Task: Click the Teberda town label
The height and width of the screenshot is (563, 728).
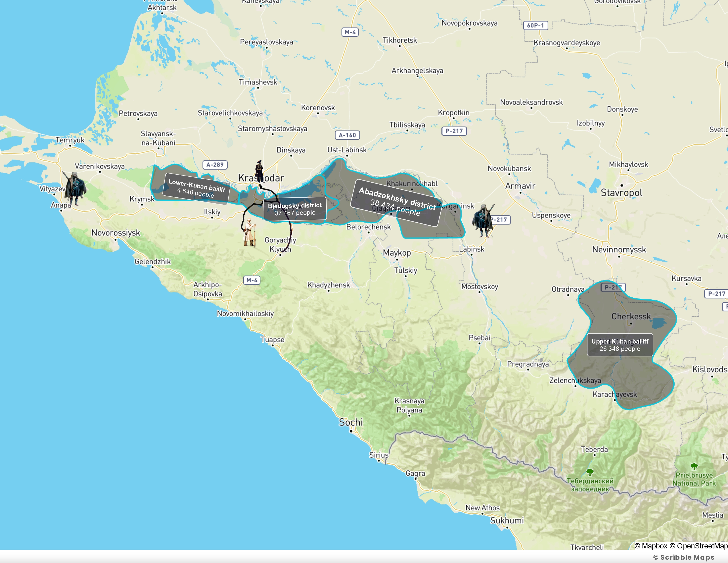Action: tap(594, 449)
